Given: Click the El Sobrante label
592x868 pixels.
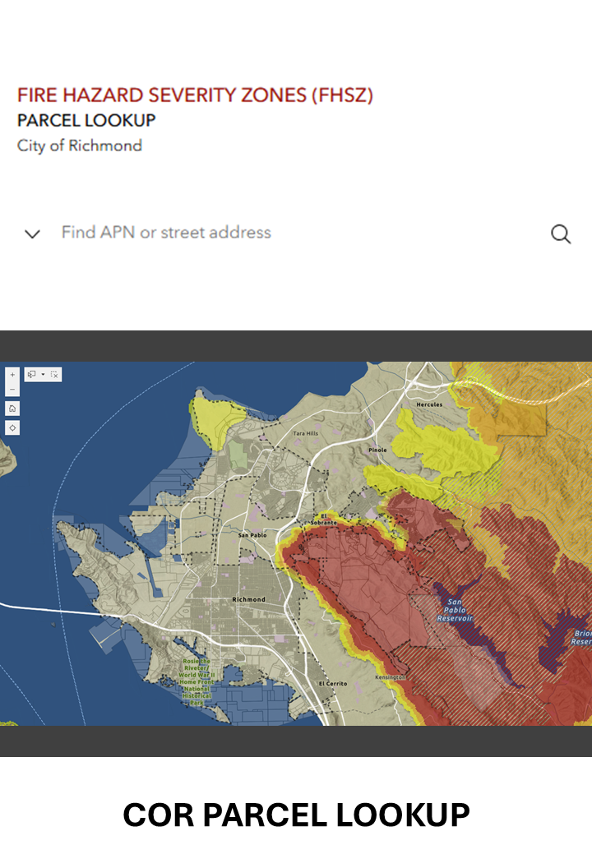Looking at the screenshot, I should (x=323, y=519).
